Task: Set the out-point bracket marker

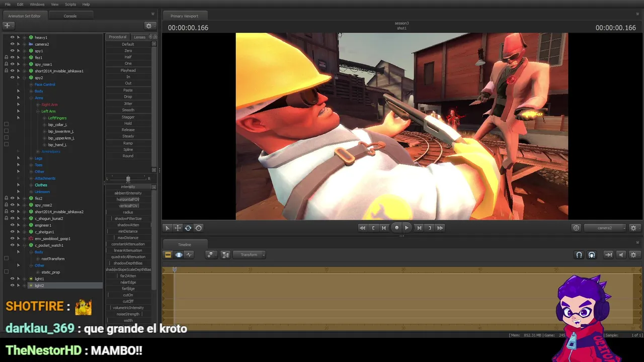Action: tap(430, 228)
